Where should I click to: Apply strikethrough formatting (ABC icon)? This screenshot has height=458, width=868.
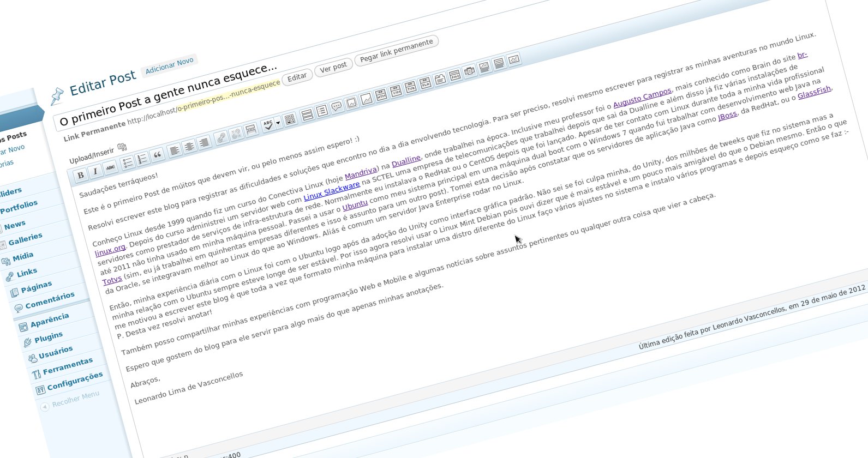pos(111,167)
